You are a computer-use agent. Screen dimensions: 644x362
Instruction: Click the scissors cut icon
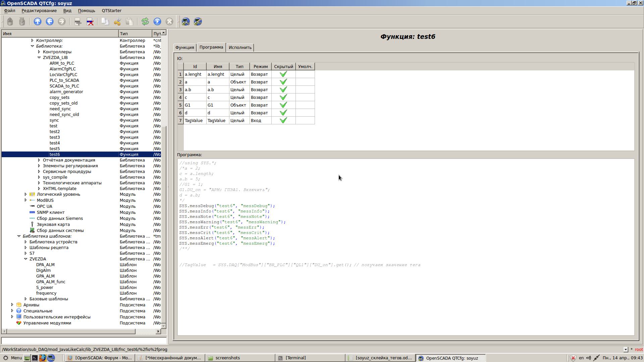point(117,22)
